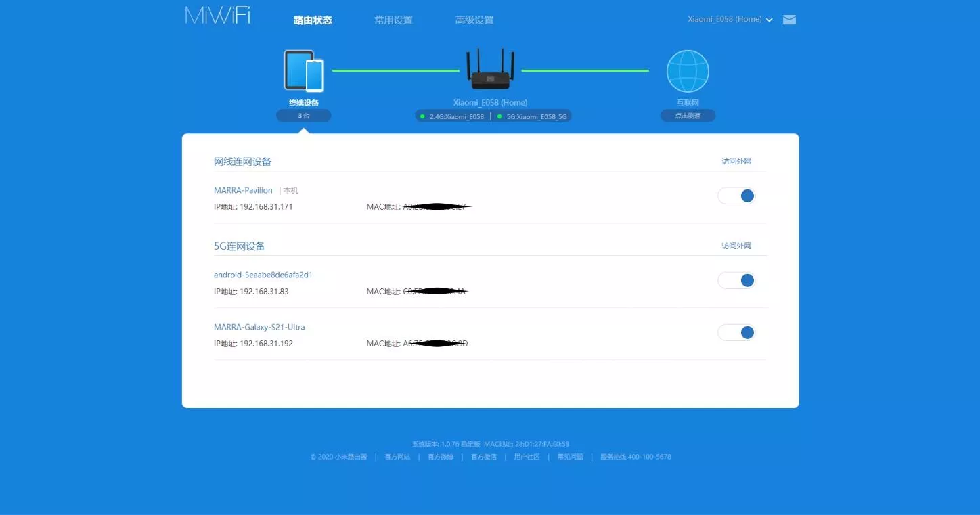The height and width of the screenshot is (515, 980).
Task: Toggle internet access for MARRA-Pavilion
Action: coord(736,196)
